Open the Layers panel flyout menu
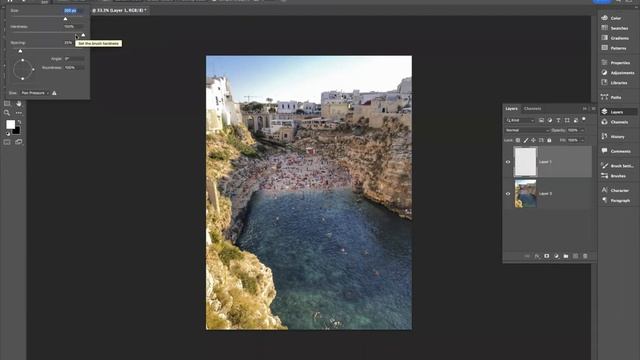 click(593, 109)
